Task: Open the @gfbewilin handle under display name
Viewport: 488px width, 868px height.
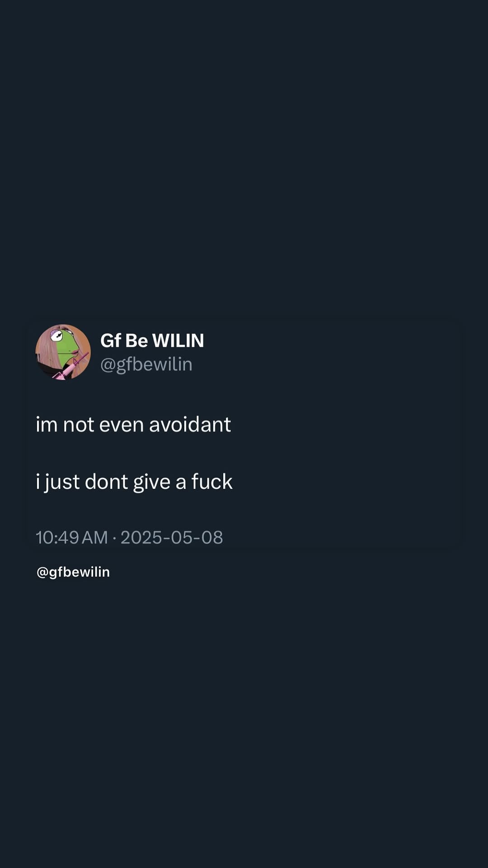Action: pyautogui.click(x=146, y=364)
